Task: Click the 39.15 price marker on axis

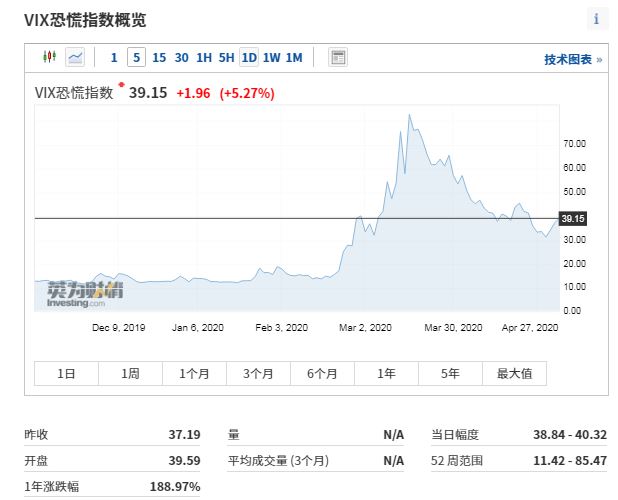Action: point(572,218)
